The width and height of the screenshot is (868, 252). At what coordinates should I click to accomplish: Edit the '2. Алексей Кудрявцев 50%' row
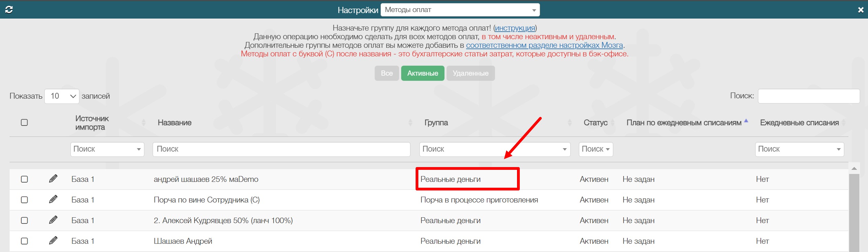click(x=53, y=220)
